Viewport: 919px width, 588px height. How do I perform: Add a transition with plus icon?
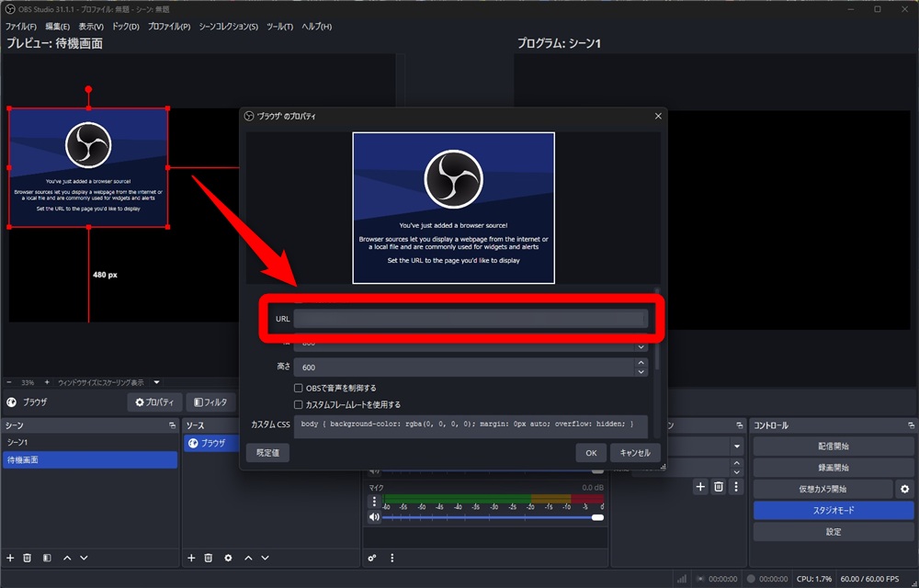tap(700, 487)
